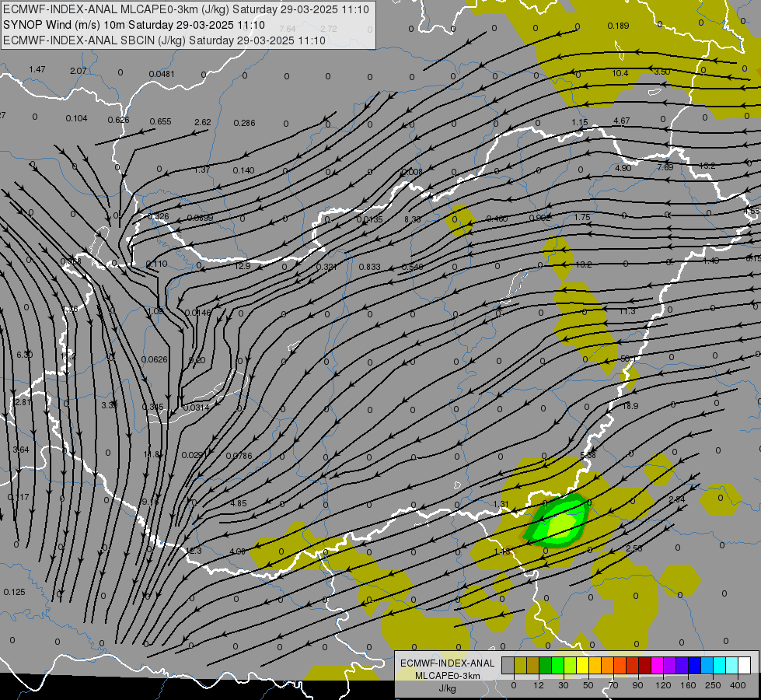Click the 4.85 value on the map
761x700 pixels.
point(239,503)
